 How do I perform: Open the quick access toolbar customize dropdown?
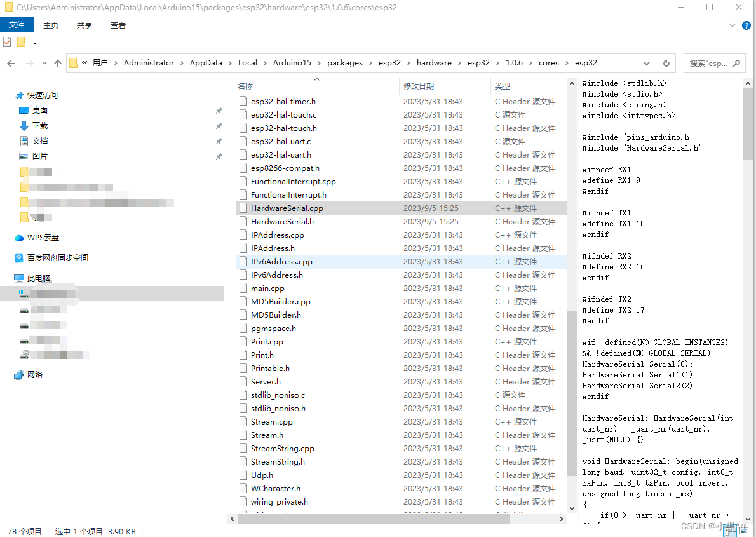(x=35, y=43)
